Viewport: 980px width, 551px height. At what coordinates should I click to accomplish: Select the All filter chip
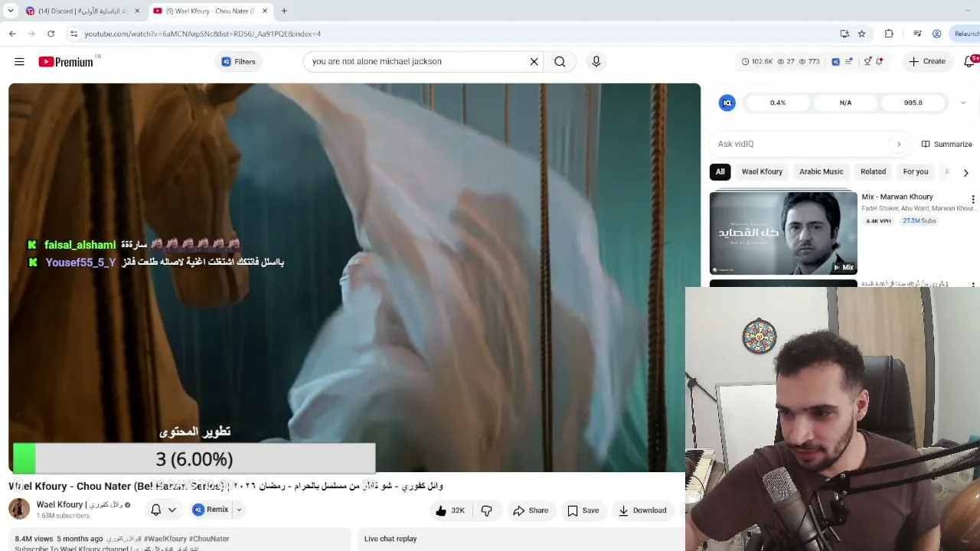pyautogui.click(x=720, y=171)
